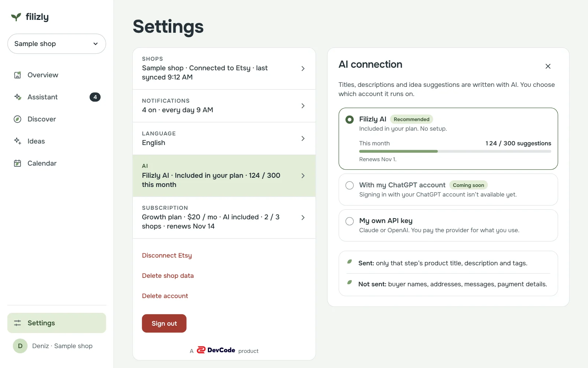This screenshot has height=368, width=588.
Task: Open Calendar from the sidebar
Action: [x=57, y=163]
